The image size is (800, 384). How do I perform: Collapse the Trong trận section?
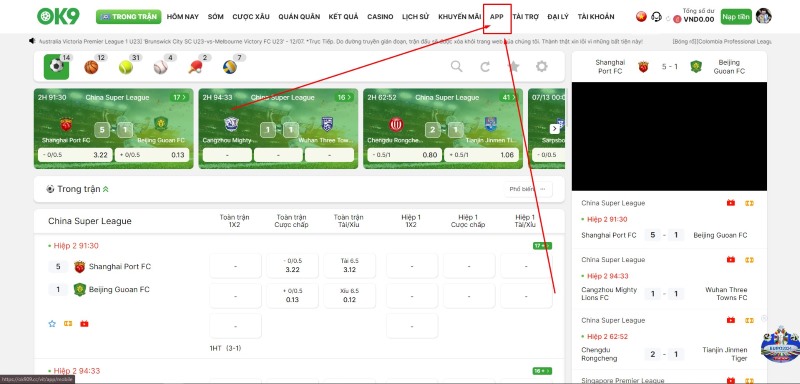(x=106, y=189)
